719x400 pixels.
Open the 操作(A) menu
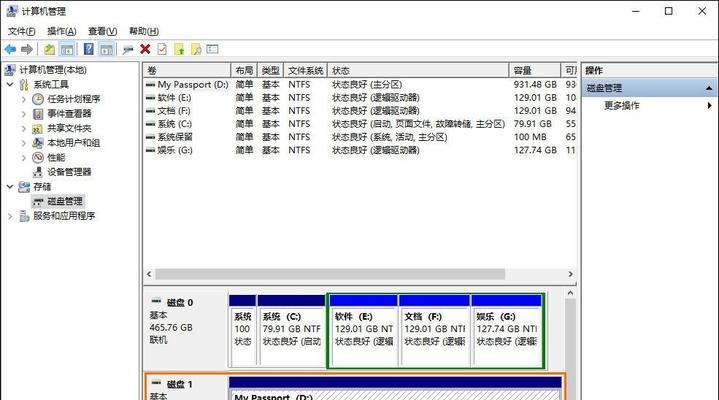[x=61, y=31]
